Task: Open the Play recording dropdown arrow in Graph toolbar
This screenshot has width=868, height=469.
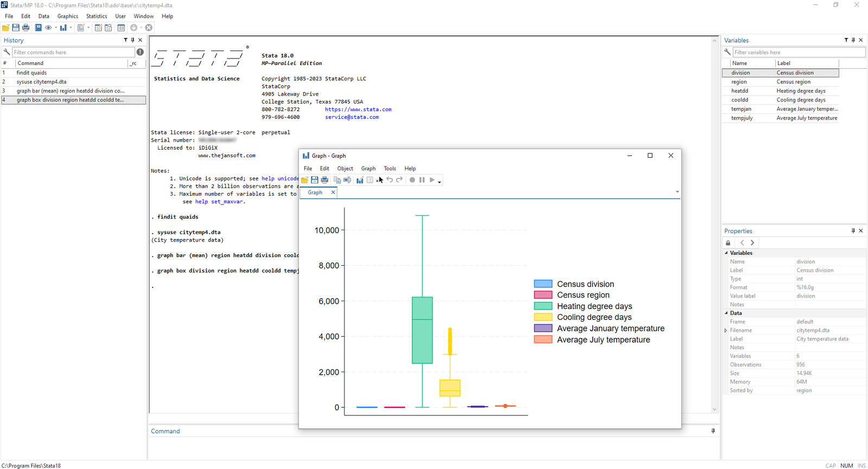Action: [439, 182]
